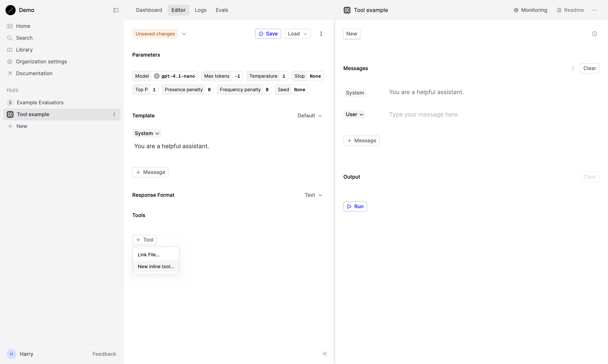
Task: Open Monitoring settings
Action: (x=530, y=10)
